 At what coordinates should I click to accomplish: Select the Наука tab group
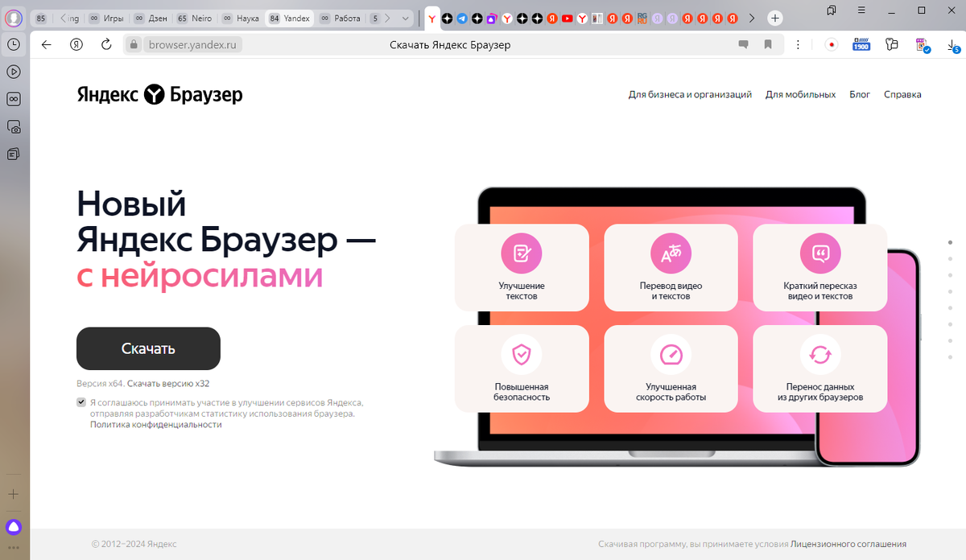tap(241, 18)
